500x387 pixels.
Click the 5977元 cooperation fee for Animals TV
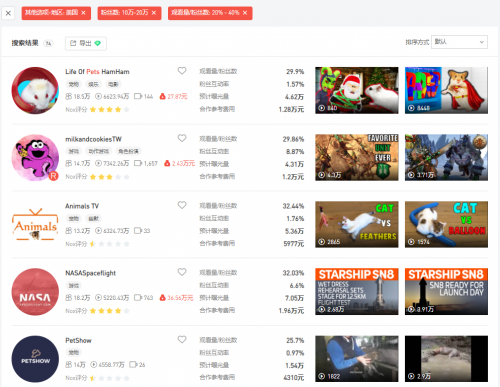pos(294,244)
